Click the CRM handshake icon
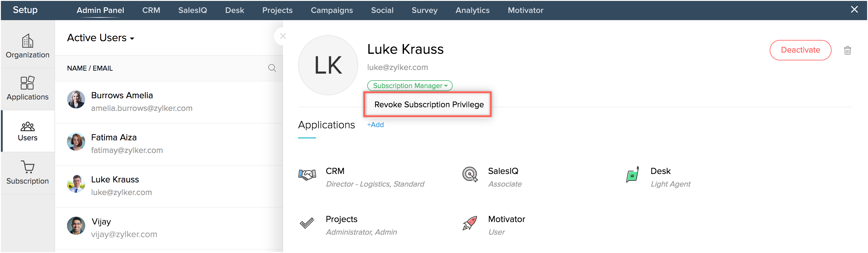 pyautogui.click(x=307, y=175)
